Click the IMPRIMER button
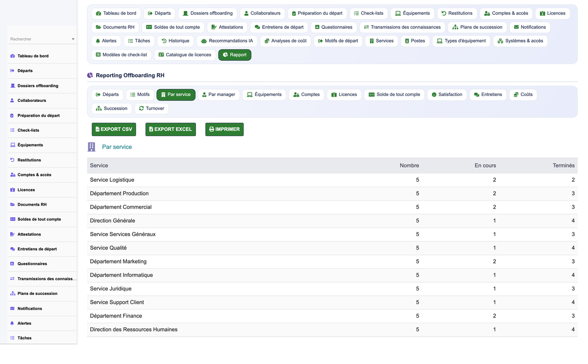Image resolution: width=588 pixels, height=364 pixels. (224, 129)
